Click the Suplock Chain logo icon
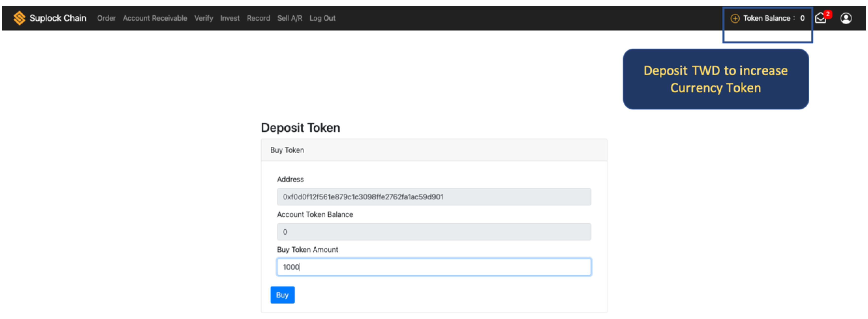Image resolution: width=868 pixels, height=319 pixels. click(x=19, y=18)
